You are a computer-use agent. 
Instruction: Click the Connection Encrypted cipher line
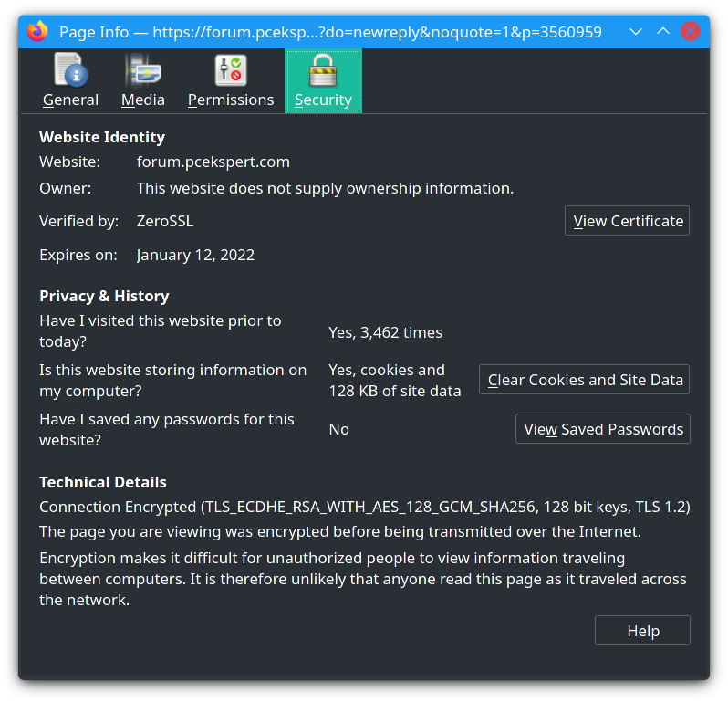[364, 507]
